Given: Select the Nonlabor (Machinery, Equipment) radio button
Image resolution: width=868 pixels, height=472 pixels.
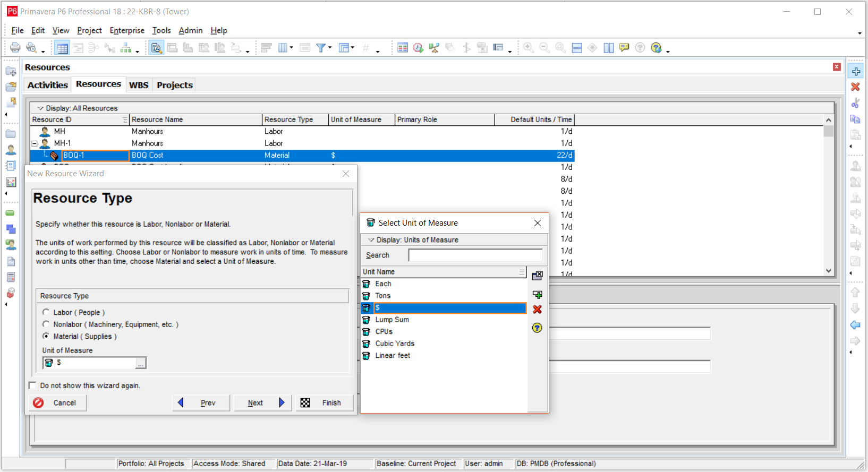Looking at the screenshot, I should (x=46, y=324).
